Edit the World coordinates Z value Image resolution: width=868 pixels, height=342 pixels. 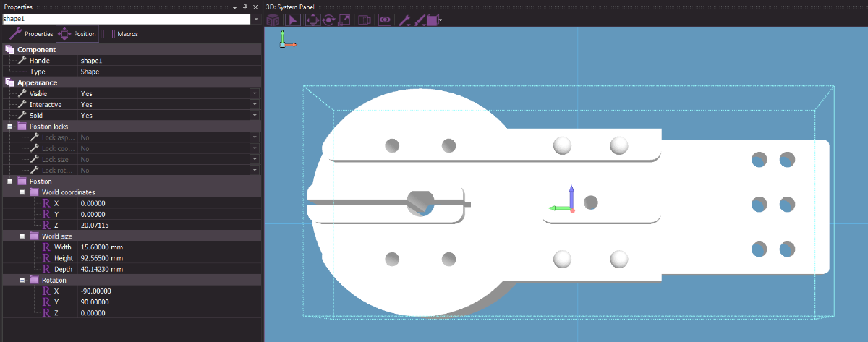tap(166, 225)
